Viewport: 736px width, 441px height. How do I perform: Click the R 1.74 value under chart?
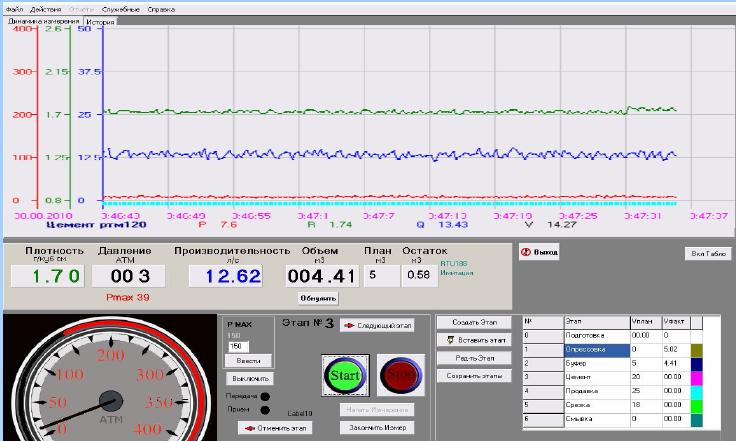pyautogui.click(x=330, y=225)
